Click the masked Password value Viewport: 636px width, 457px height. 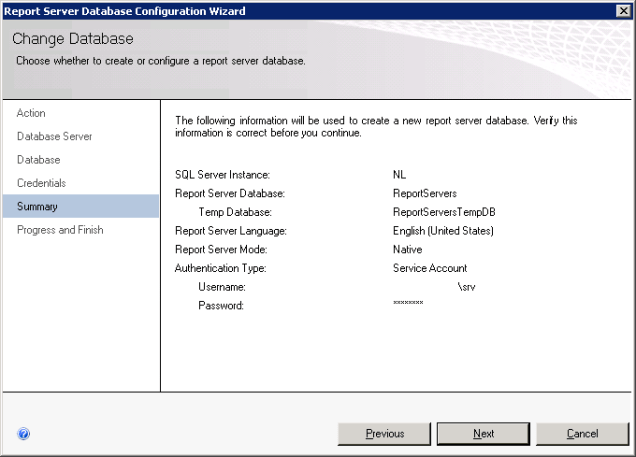point(408,304)
